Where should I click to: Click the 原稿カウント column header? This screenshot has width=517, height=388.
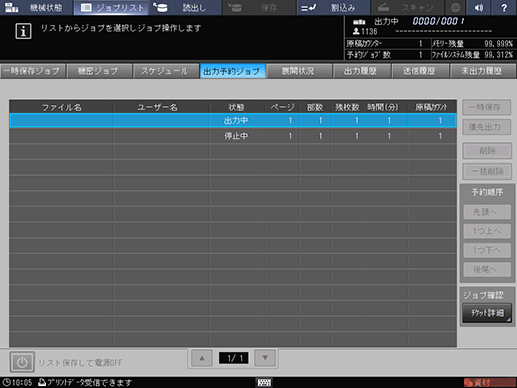[432, 107]
